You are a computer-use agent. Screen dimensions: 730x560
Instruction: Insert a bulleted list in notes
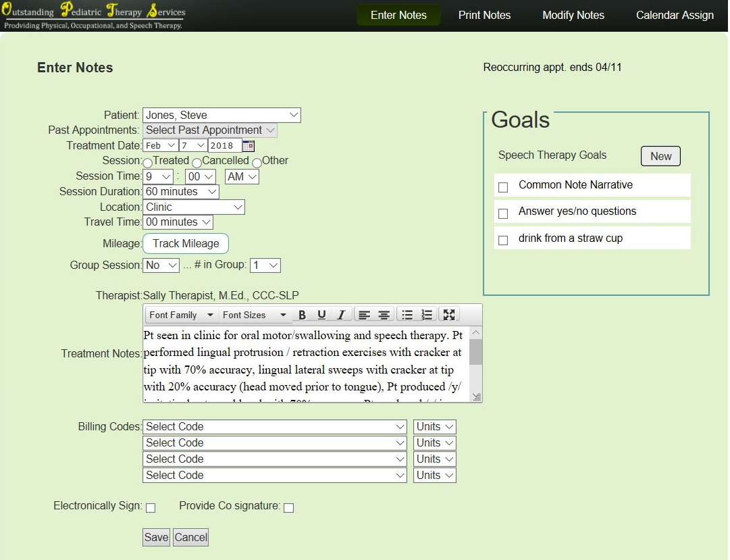click(407, 315)
